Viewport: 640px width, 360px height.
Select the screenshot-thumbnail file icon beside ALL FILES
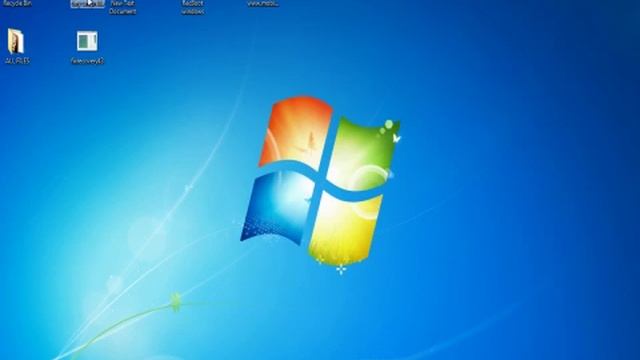[87, 41]
